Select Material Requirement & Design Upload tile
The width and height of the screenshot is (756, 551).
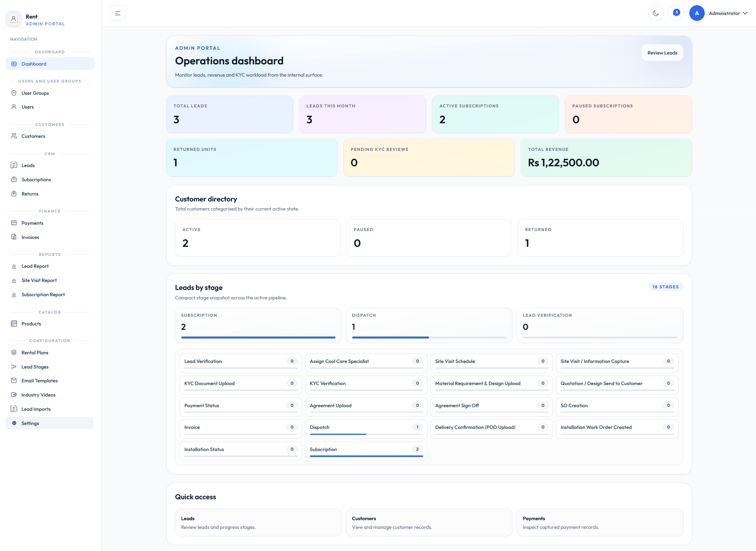point(491,385)
